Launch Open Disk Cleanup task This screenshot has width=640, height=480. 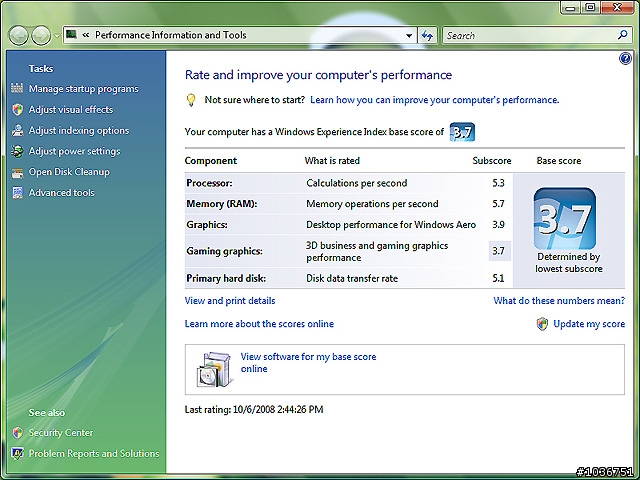(69, 172)
